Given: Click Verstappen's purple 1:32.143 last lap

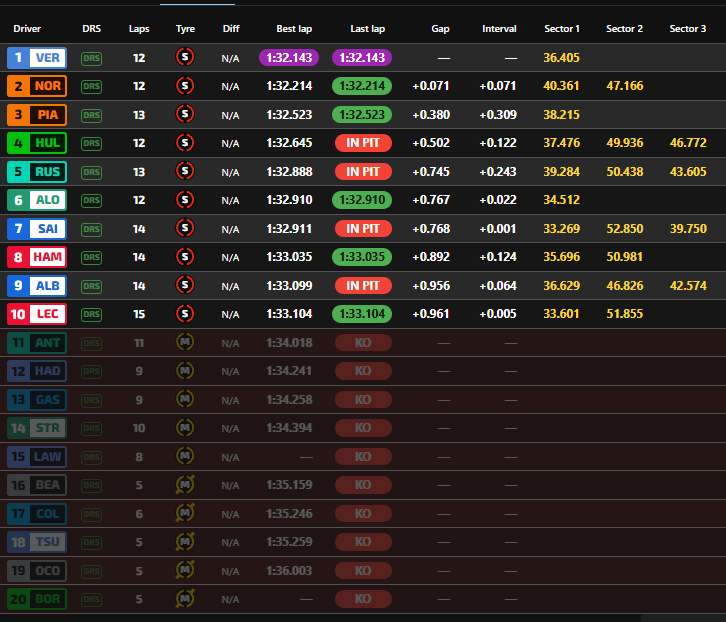Looking at the screenshot, I should tap(362, 58).
